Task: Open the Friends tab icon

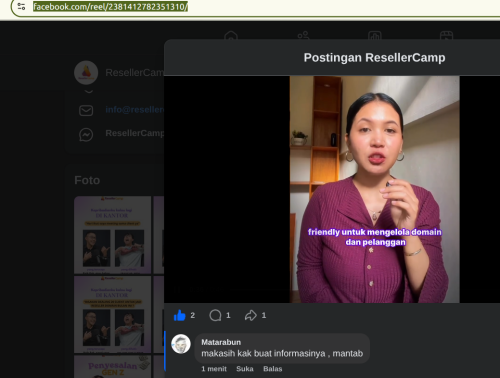Action: click(x=303, y=35)
